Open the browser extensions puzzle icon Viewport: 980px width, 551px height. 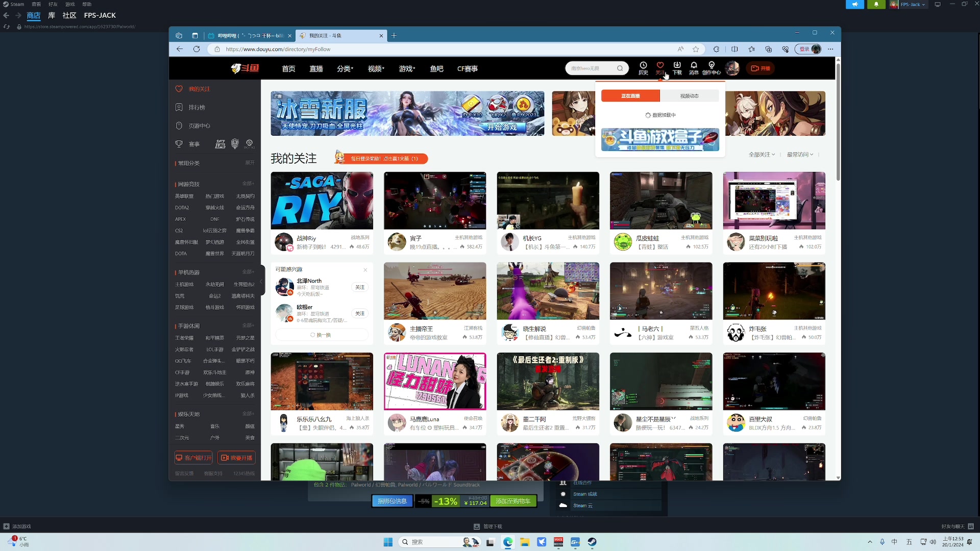coord(717,49)
